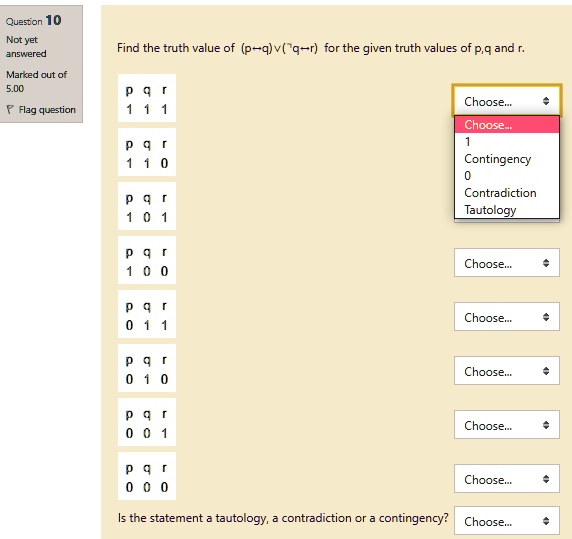572x539 pixels.
Task: Click the arrows on the final question dropdown
Action: [546, 521]
